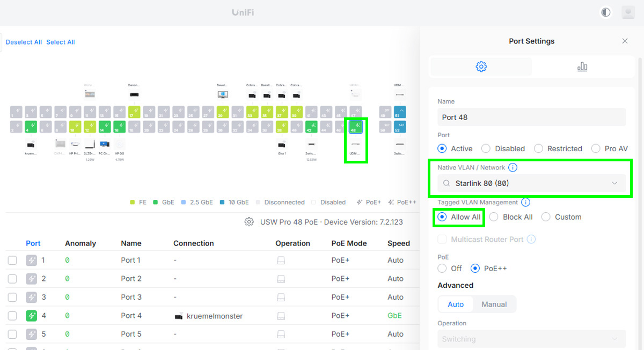Set port mode to Disabled

coord(486,148)
